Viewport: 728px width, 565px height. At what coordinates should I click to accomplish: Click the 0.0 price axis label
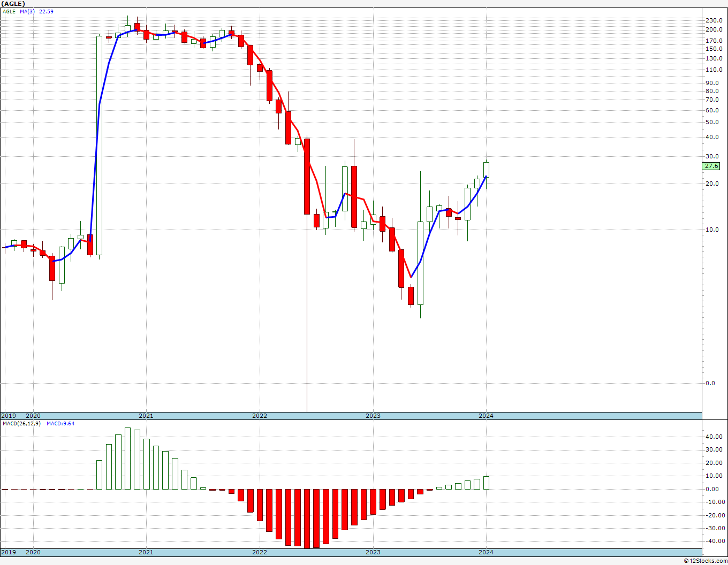(x=710, y=383)
